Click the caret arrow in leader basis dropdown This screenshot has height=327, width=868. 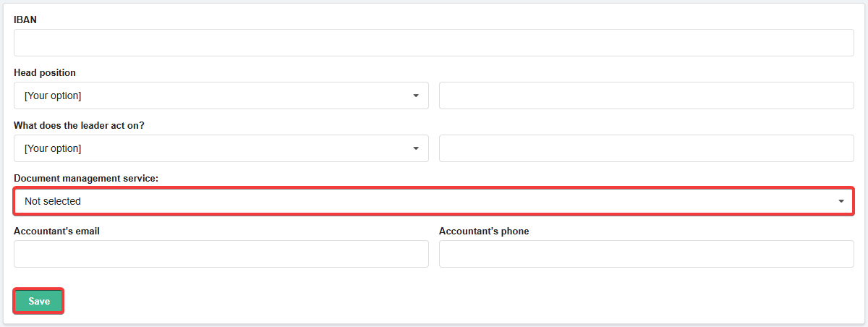coord(416,148)
